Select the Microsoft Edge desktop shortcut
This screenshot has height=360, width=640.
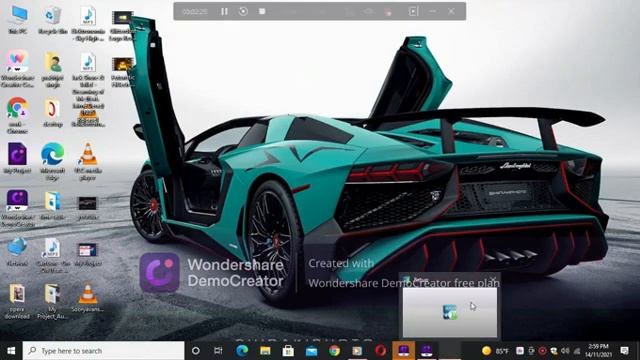[x=53, y=161]
